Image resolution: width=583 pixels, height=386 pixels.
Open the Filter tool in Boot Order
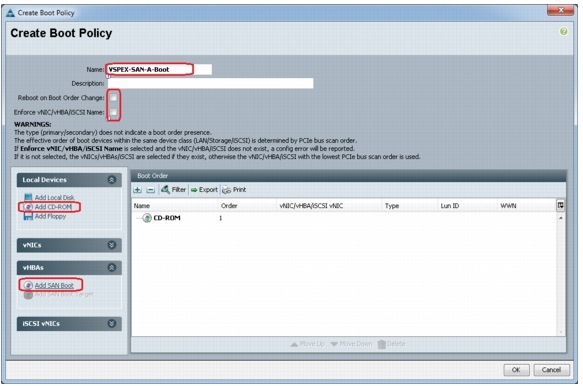click(173, 190)
